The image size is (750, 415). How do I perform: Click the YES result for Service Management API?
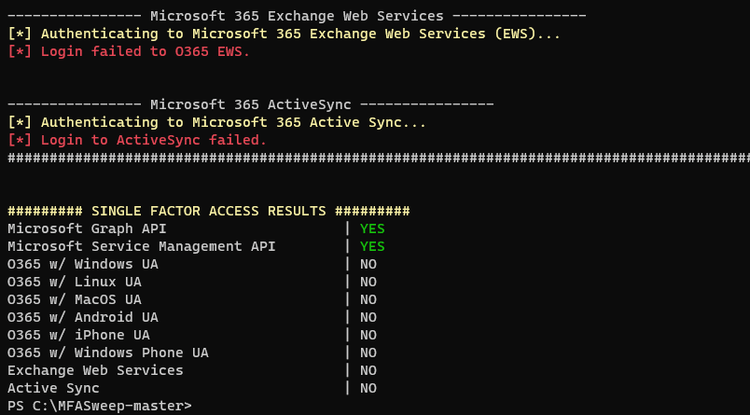tap(372, 246)
